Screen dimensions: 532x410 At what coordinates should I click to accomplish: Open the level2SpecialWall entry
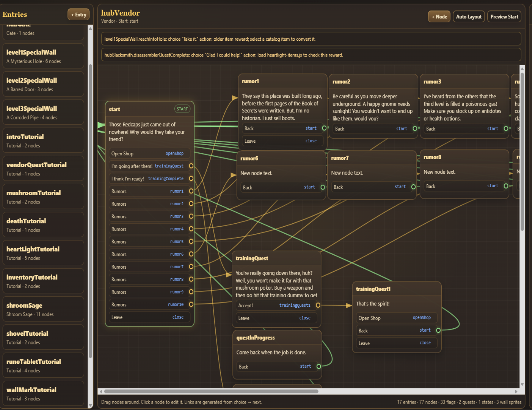point(43,84)
